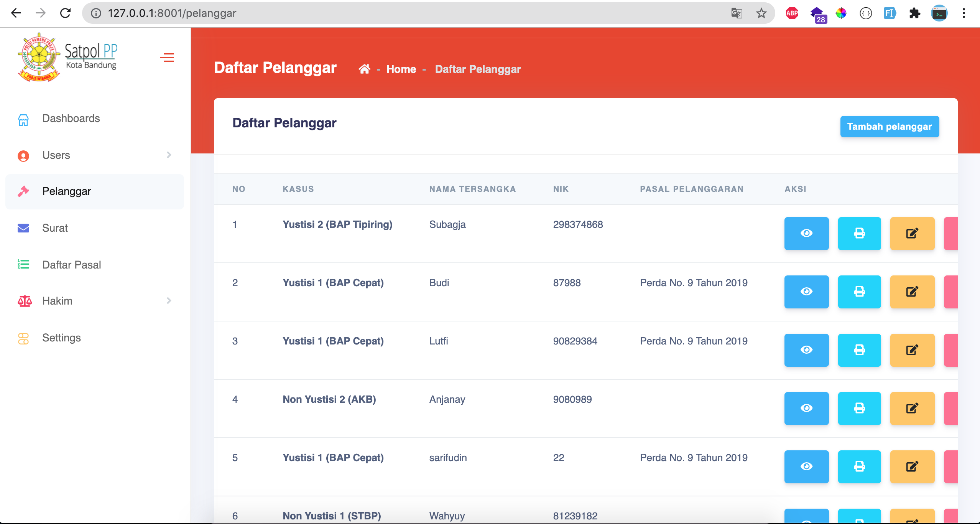Click print icon for sarifudin row
980x524 pixels.
[x=859, y=466]
